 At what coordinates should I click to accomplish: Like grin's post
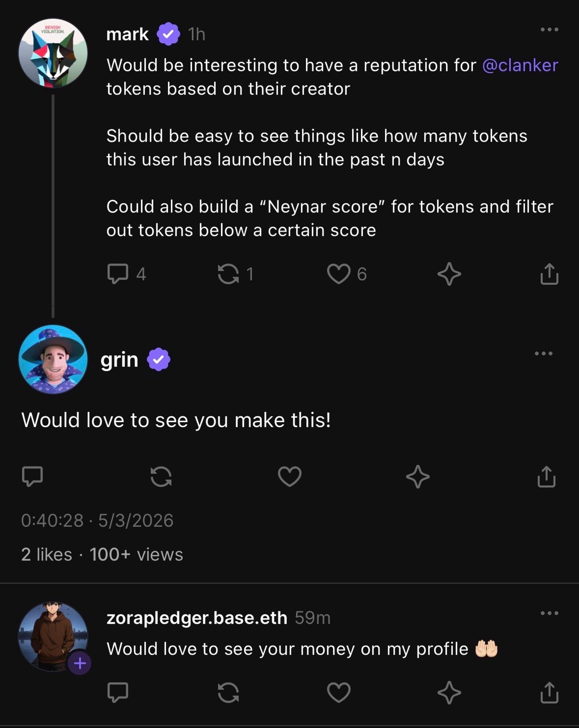click(289, 476)
